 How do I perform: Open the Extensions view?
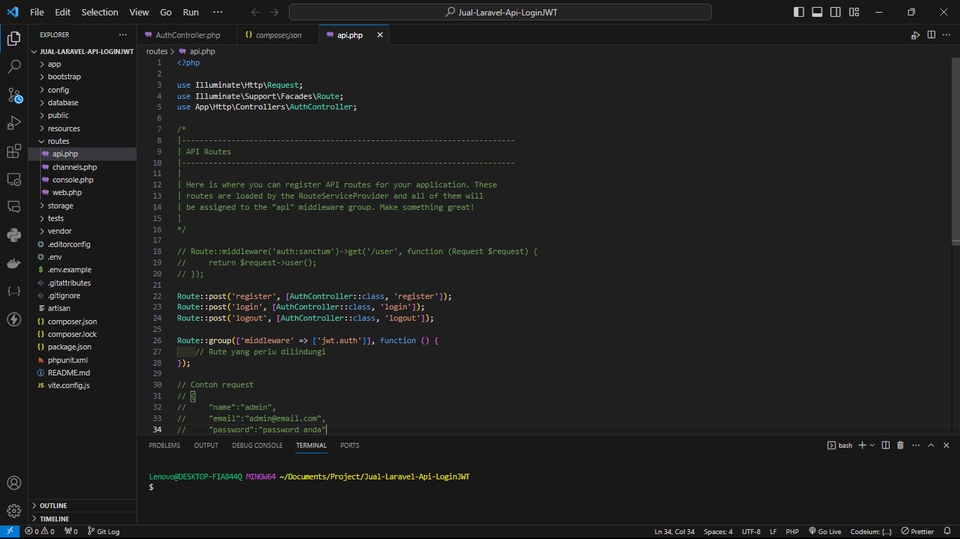click(14, 151)
